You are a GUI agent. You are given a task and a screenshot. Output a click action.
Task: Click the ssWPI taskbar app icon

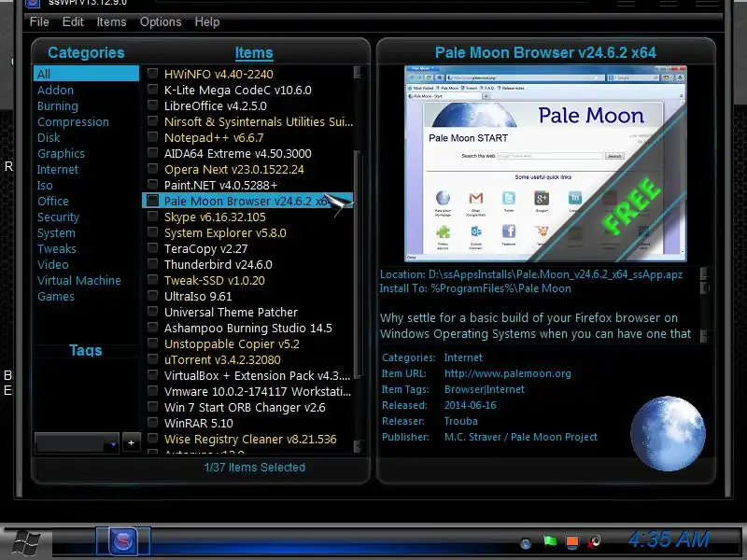(x=123, y=541)
